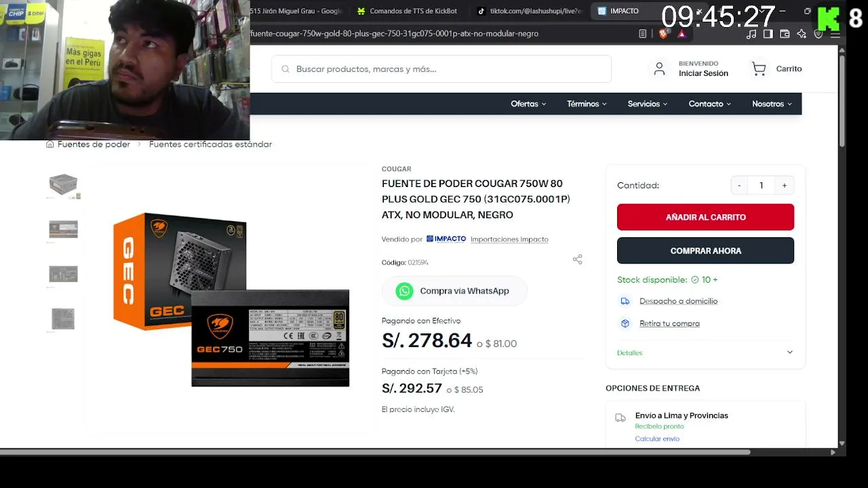Image resolution: width=868 pixels, height=488 pixels.
Task: Open the browser hamburger menu
Action: coord(835,34)
